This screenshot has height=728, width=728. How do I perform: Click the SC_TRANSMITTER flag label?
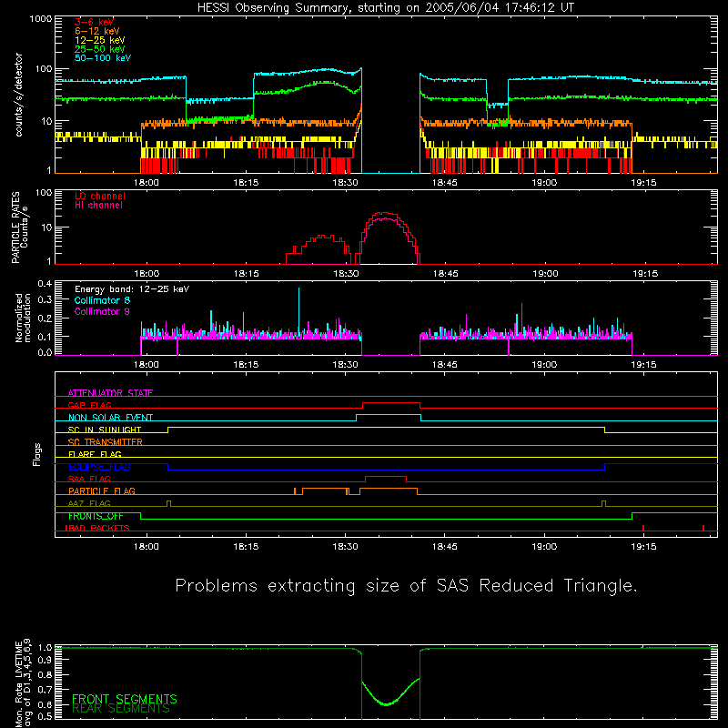[x=105, y=441]
